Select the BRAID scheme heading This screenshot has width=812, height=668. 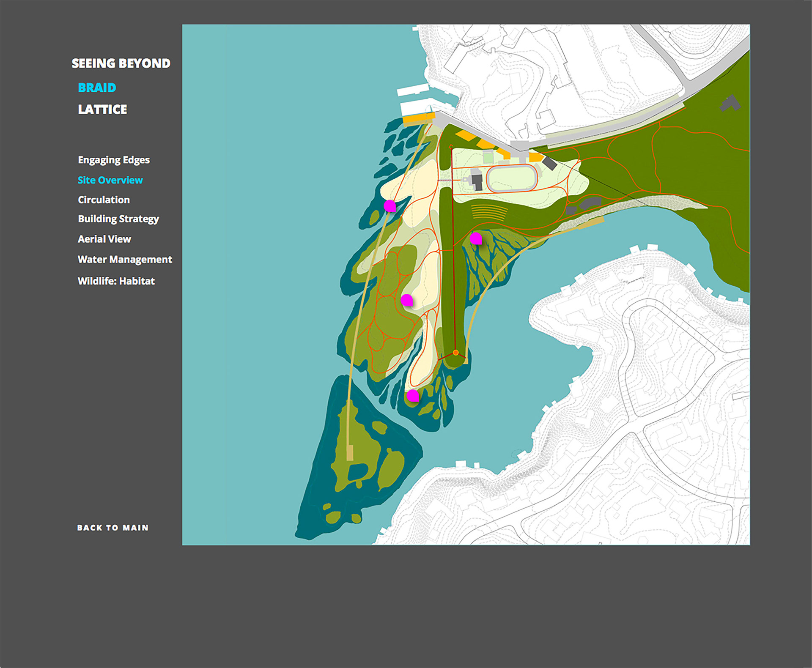click(x=97, y=88)
